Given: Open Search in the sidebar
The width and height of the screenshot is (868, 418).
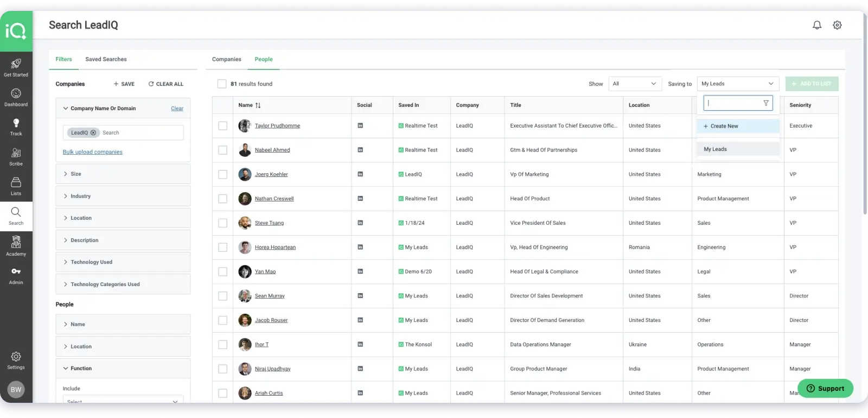Looking at the screenshot, I should tap(16, 216).
